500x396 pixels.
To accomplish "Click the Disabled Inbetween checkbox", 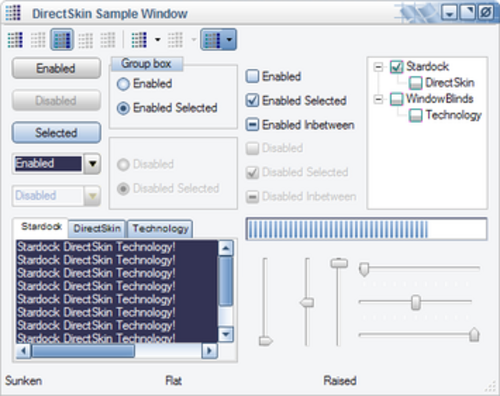I will pyautogui.click(x=252, y=197).
